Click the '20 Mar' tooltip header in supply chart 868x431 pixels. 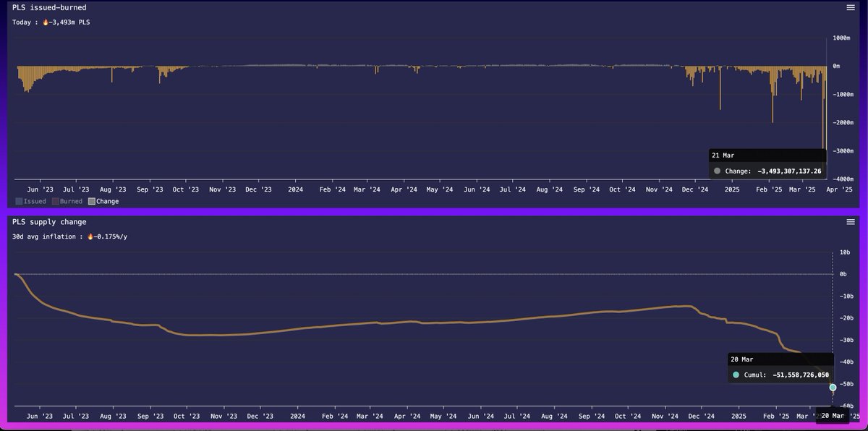tap(741, 359)
